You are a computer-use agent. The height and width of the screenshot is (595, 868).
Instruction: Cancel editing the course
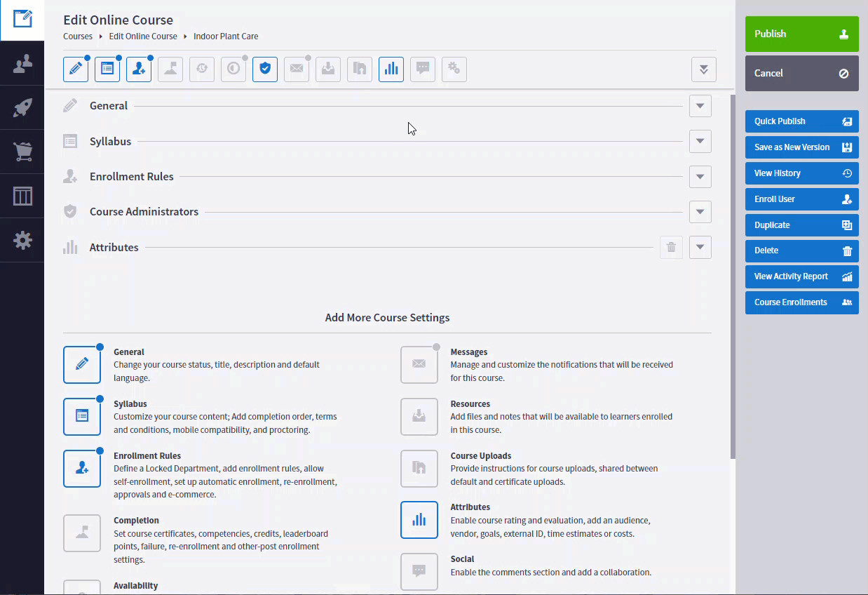click(802, 73)
